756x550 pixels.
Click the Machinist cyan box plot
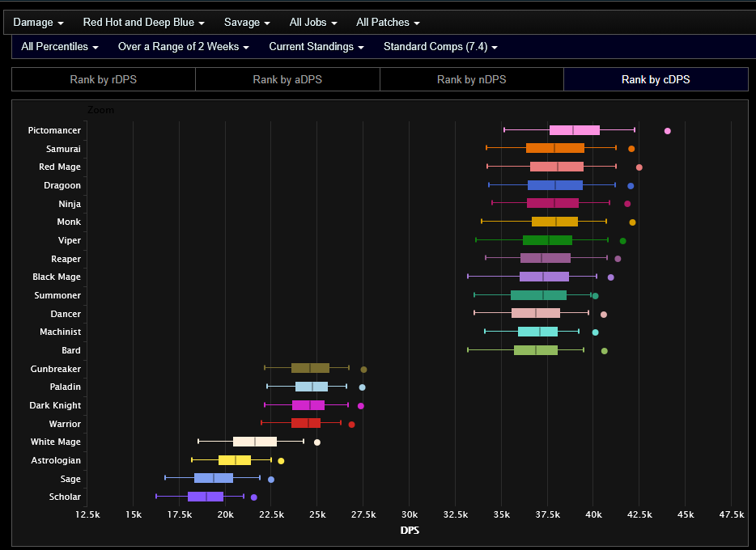(x=537, y=332)
